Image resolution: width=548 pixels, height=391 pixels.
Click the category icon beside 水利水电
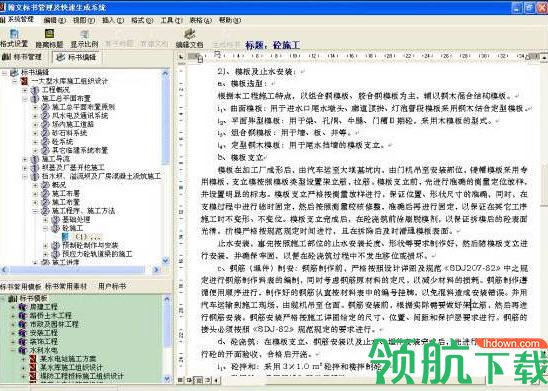click(x=23, y=350)
